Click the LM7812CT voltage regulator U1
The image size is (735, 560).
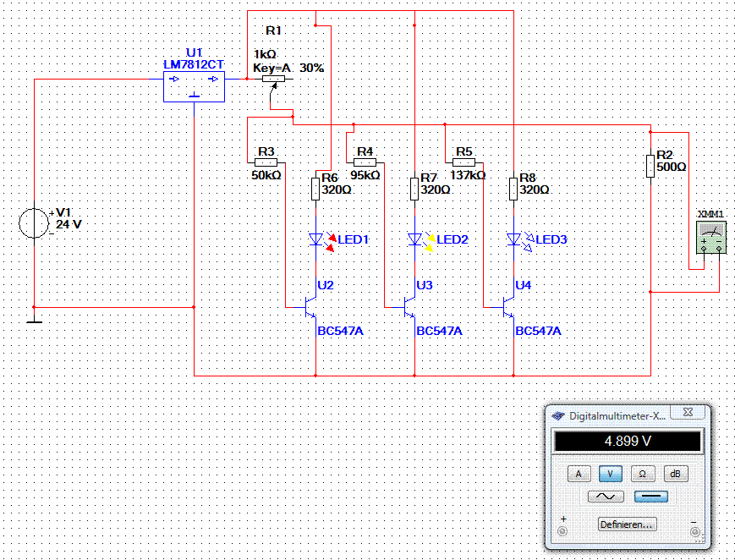tap(194, 87)
